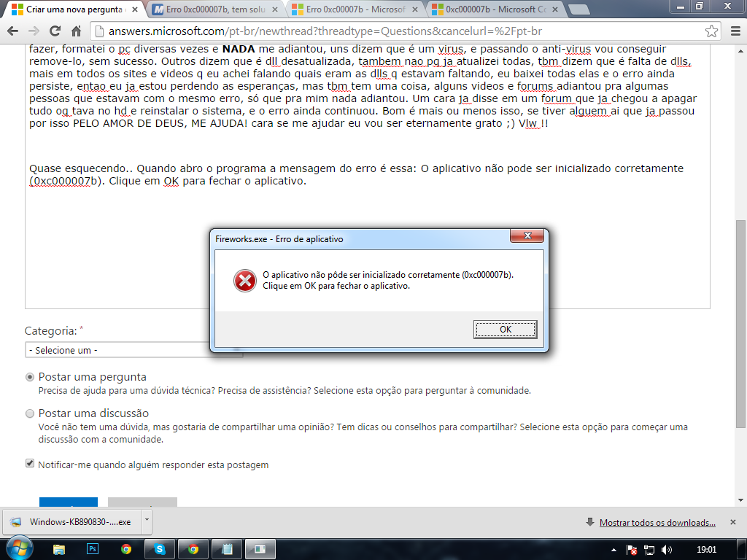Close the '0xc000007b - Microsoft Co' tab
The height and width of the screenshot is (560, 747).
pos(555,9)
